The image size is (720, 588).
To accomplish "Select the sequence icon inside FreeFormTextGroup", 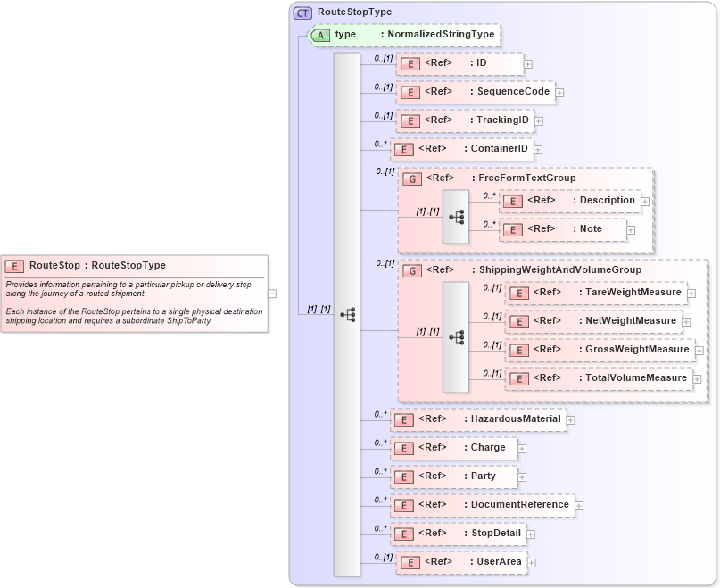I will click(x=459, y=215).
